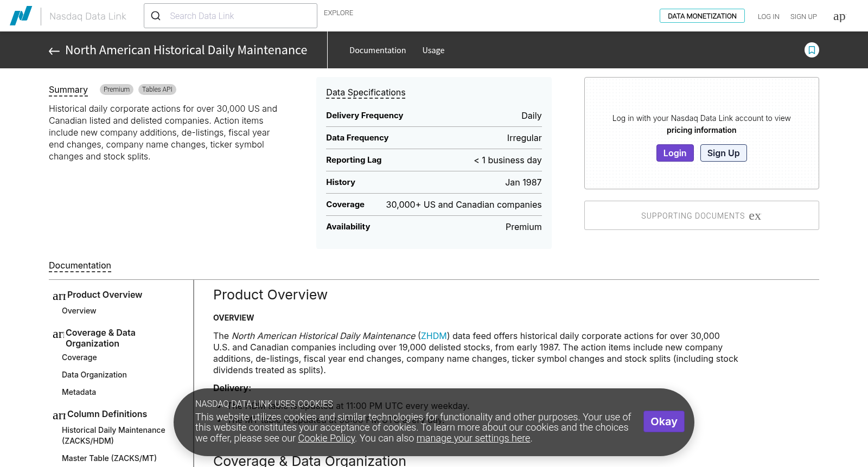Screen dimensions: 868x467
Task: Select Data Organization in the sidebar
Action: coord(94,375)
